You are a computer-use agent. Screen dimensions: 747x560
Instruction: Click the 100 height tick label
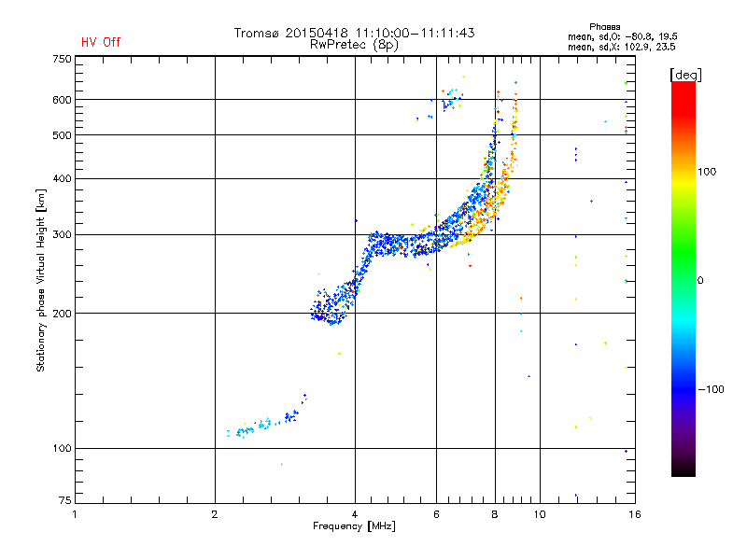[62, 448]
